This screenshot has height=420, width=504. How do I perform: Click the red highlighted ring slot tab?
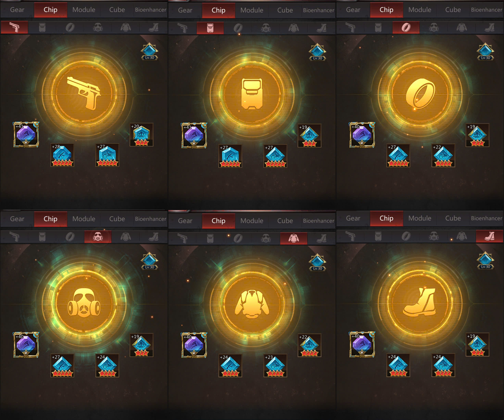[406, 27]
